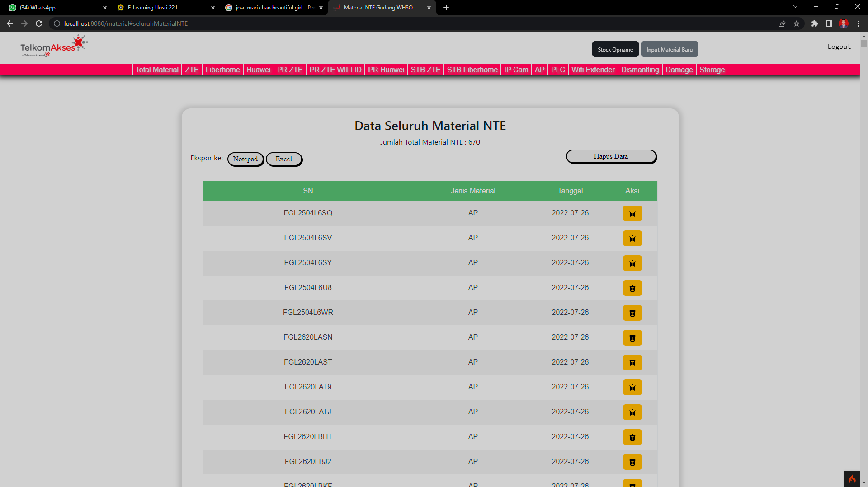This screenshot has width=868, height=487.
Task: Click SN column header
Action: [308, 191]
